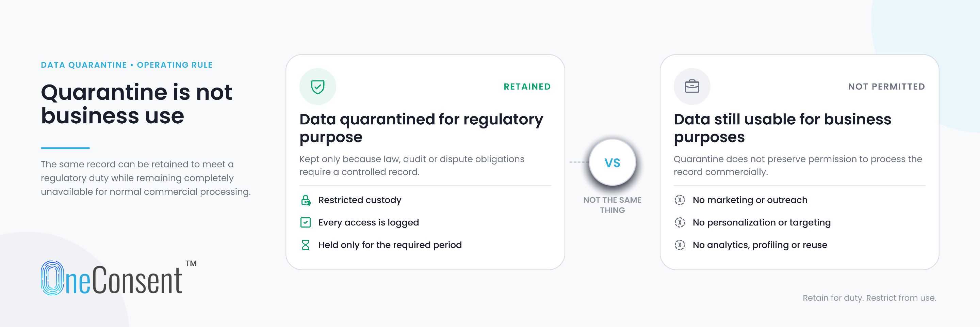Click the title Quarantine is not business use
This screenshot has width=980, height=327.
pos(136,104)
